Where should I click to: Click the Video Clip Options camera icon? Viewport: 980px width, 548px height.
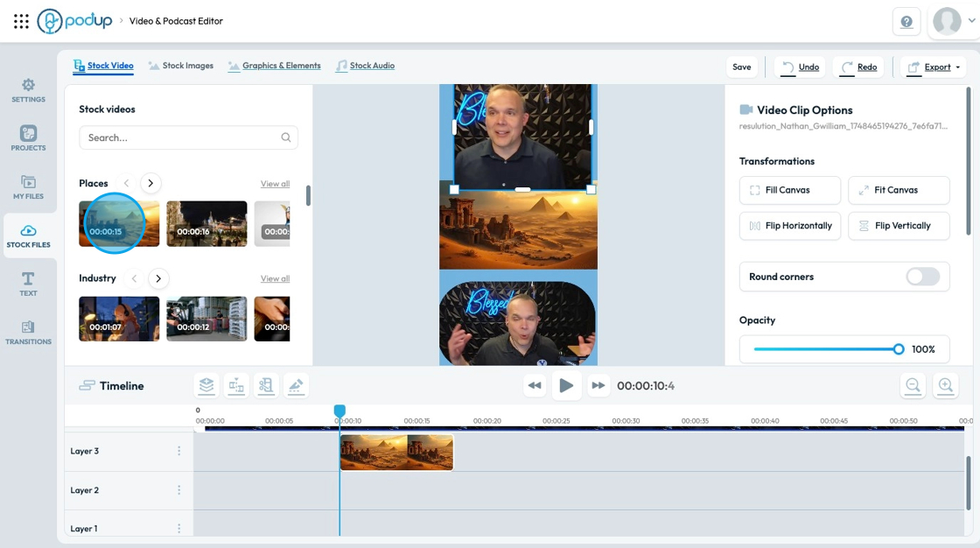[x=745, y=109]
